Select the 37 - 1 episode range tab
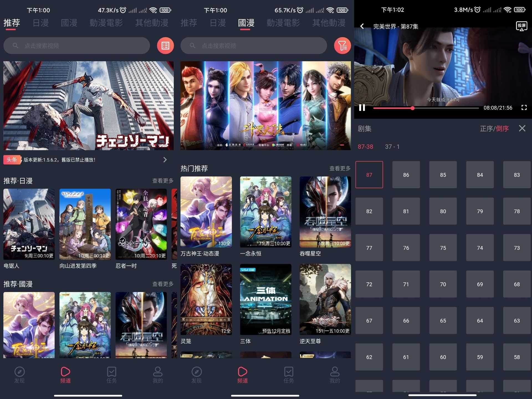Screen dimensions: 532x399 [392, 147]
